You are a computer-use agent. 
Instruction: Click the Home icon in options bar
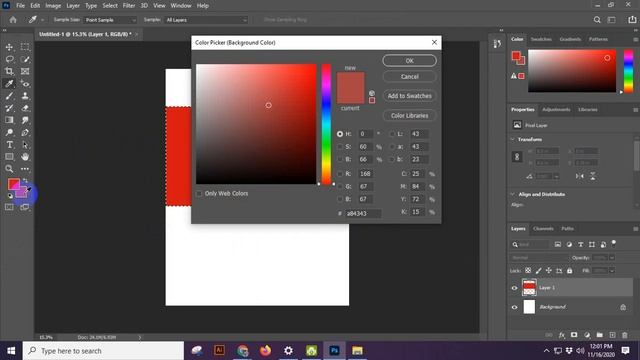(13, 20)
